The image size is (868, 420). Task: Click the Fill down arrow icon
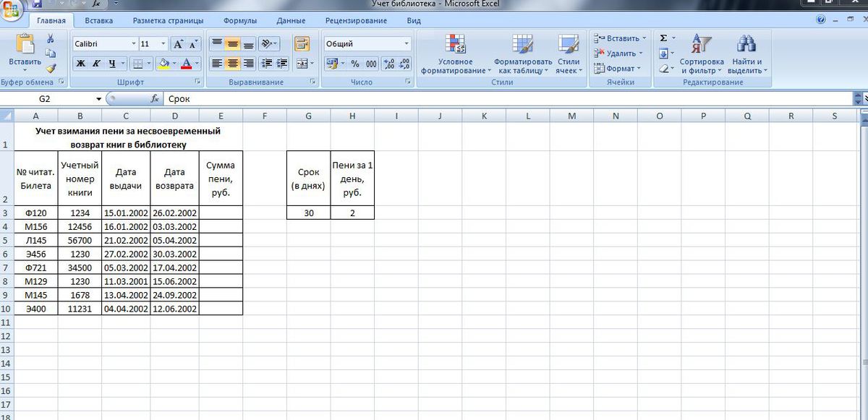[x=663, y=53]
